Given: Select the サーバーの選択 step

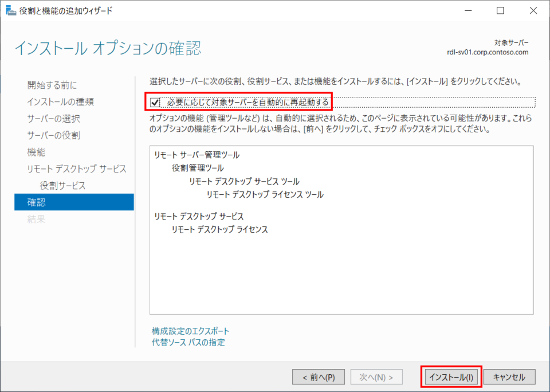Looking at the screenshot, I should (54, 119).
